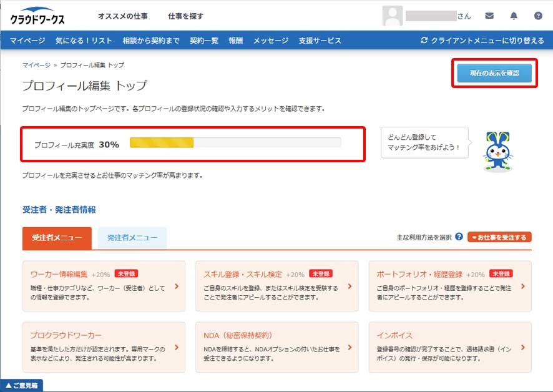Open ワーカー情報編集 card chevron
The height and width of the screenshot is (392, 553).
point(177,287)
